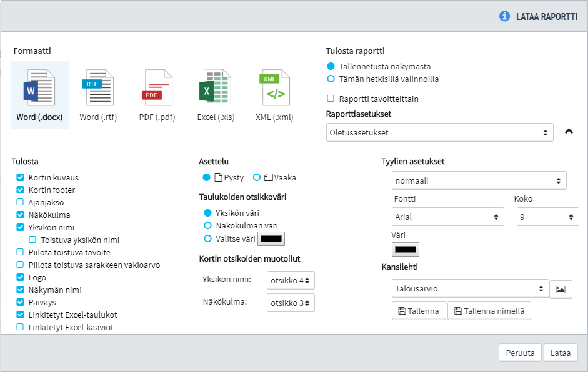The height and width of the screenshot is (372, 588).
Task: Choose the XML (.xml) format icon
Action: [274, 89]
